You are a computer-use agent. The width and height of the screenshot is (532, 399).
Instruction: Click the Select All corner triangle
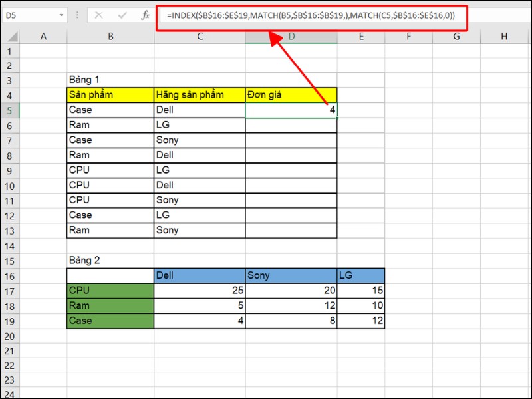point(10,37)
